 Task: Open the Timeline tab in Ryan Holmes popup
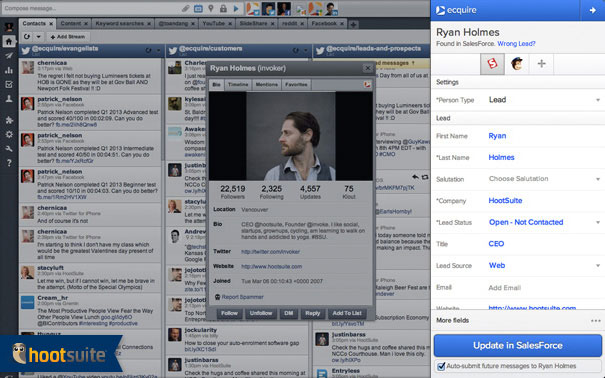238,84
